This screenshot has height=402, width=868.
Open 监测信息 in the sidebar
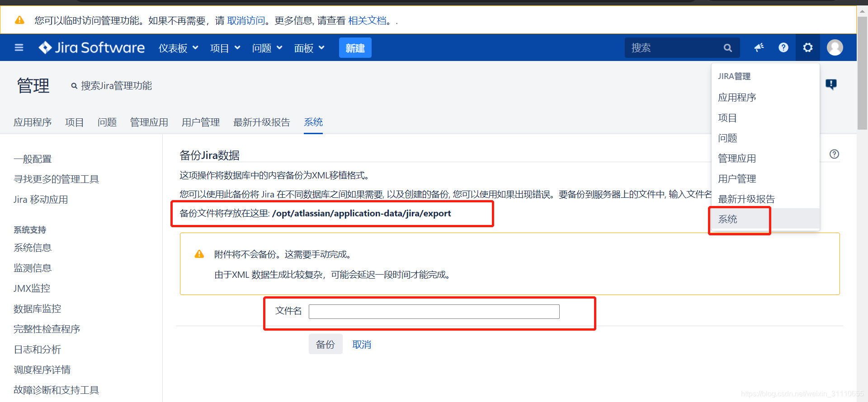pyautogui.click(x=33, y=268)
